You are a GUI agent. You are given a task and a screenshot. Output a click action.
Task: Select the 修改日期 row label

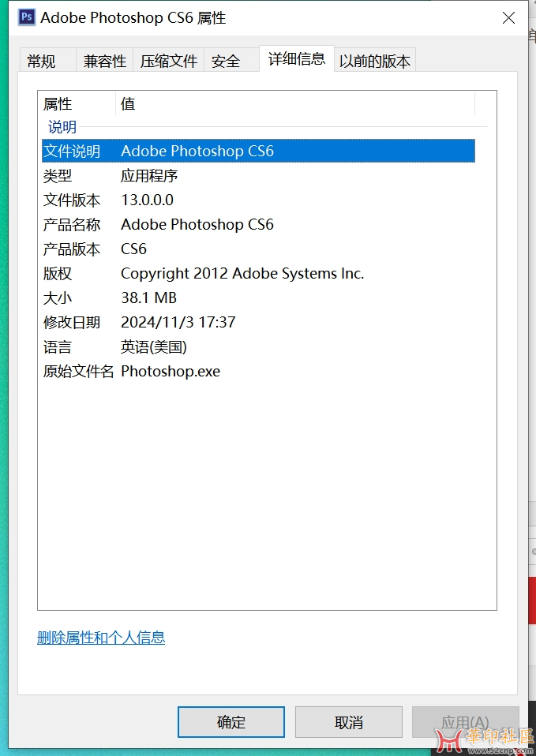(72, 323)
